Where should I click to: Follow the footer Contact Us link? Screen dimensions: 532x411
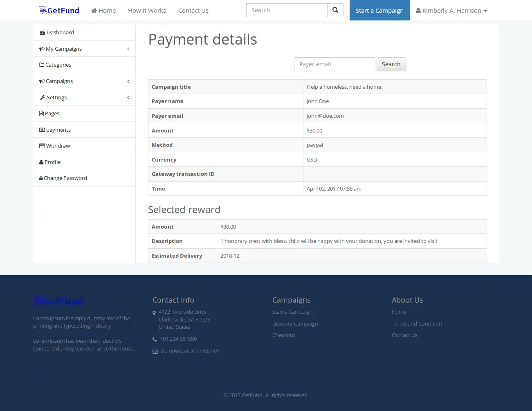click(x=404, y=335)
